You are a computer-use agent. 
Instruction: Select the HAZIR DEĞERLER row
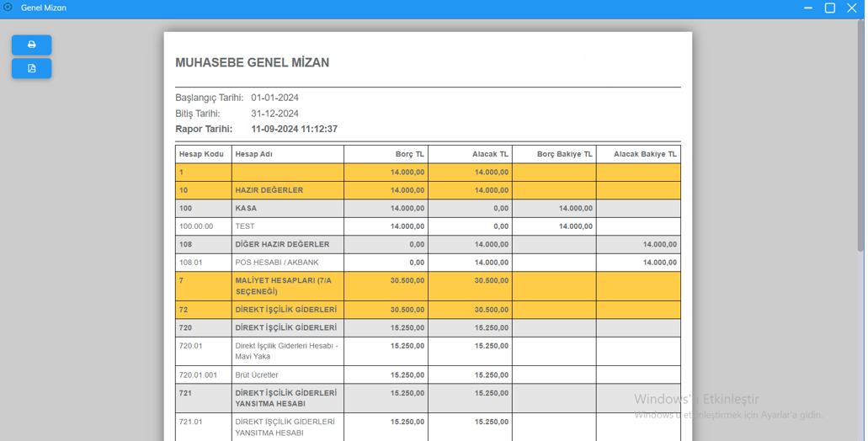(269, 191)
